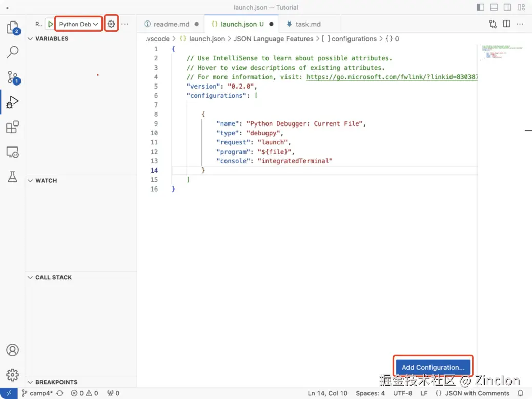The width and height of the screenshot is (532, 399).
Task: Open the Search view icon
Action: tap(13, 52)
